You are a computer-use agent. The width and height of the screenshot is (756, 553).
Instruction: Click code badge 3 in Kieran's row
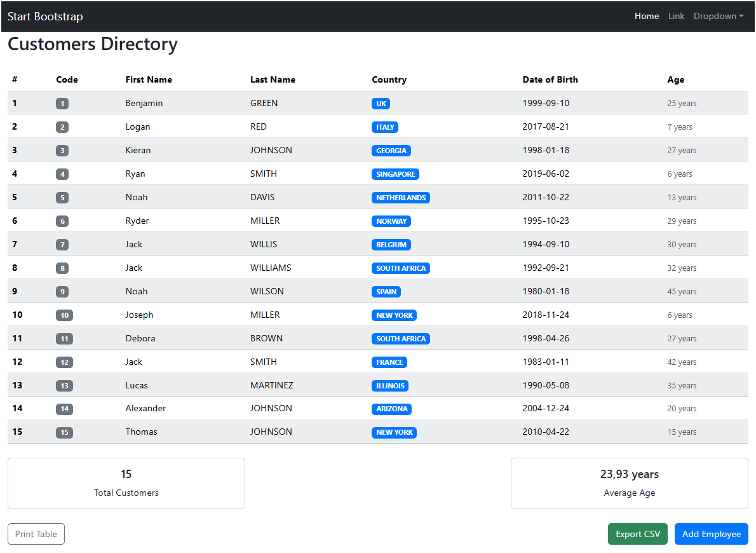[x=62, y=151]
